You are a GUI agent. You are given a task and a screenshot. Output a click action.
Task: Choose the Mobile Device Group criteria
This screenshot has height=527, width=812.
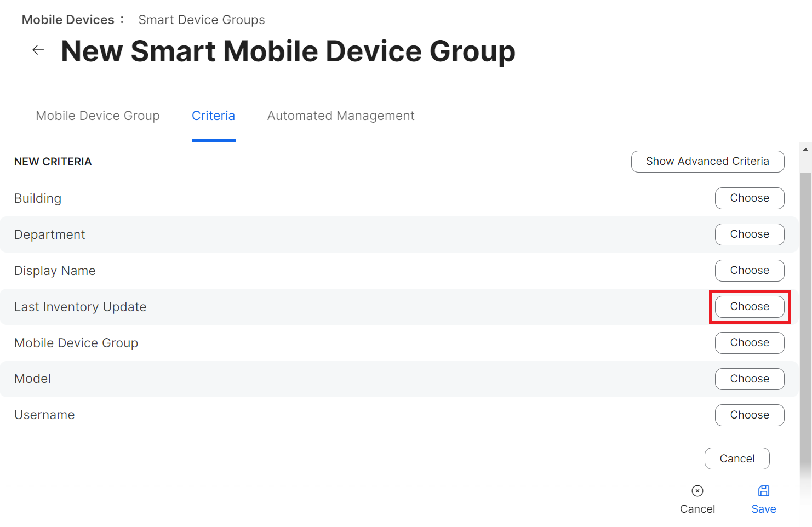(749, 343)
